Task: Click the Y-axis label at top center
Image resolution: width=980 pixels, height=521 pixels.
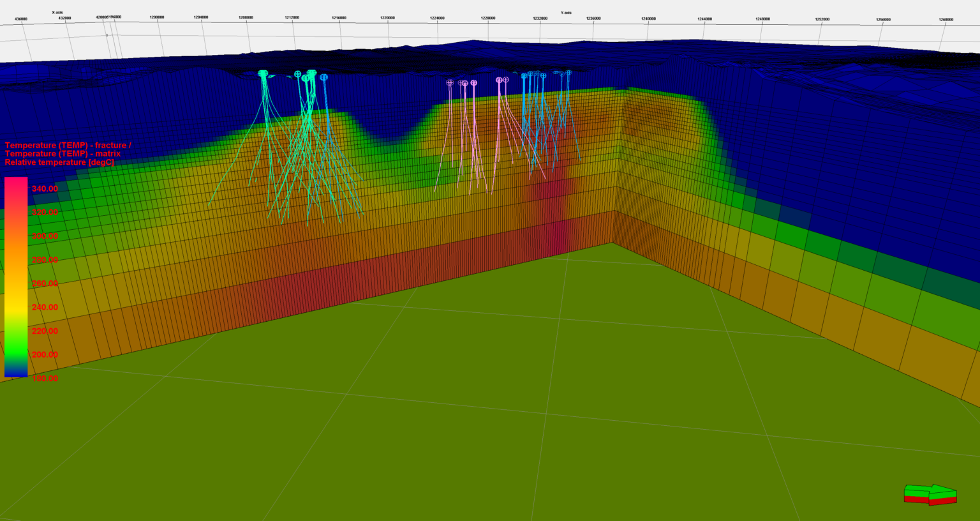Action: (x=567, y=12)
